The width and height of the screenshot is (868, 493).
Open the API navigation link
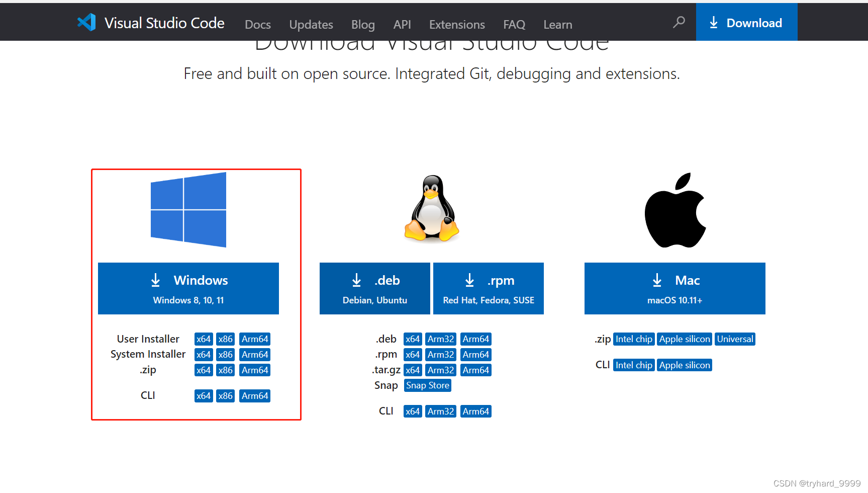(x=402, y=24)
